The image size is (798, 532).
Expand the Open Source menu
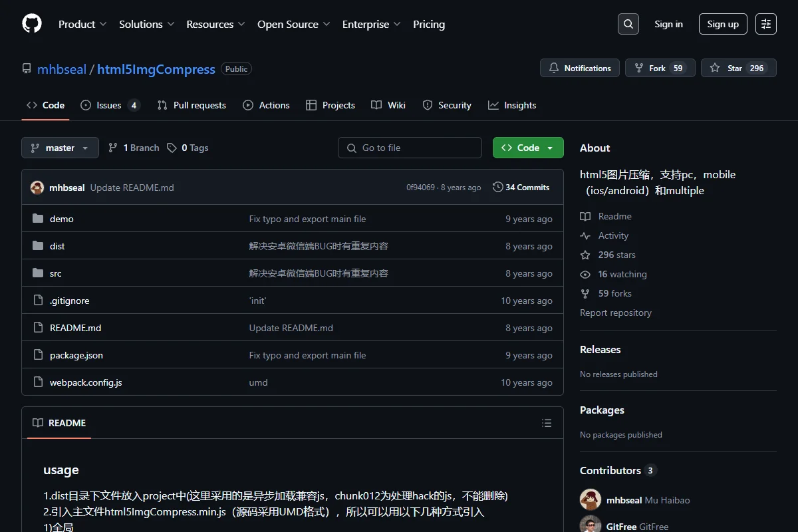click(x=294, y=24)
